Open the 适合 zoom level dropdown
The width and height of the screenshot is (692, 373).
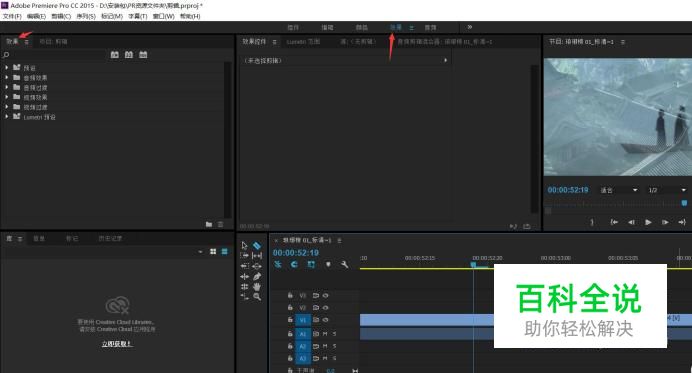[619, 190]
